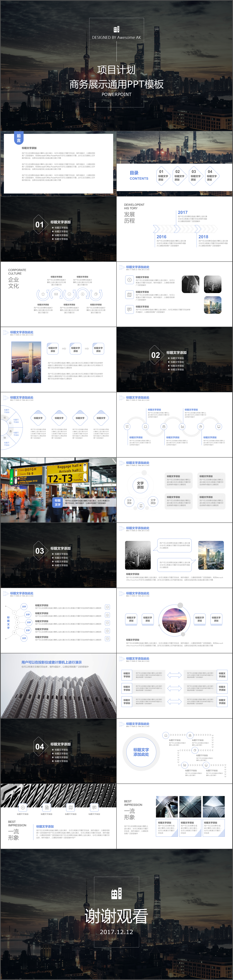Click the blue 前言 tag
This screenshot has width=233, height=980.
(x=19, y=138)
